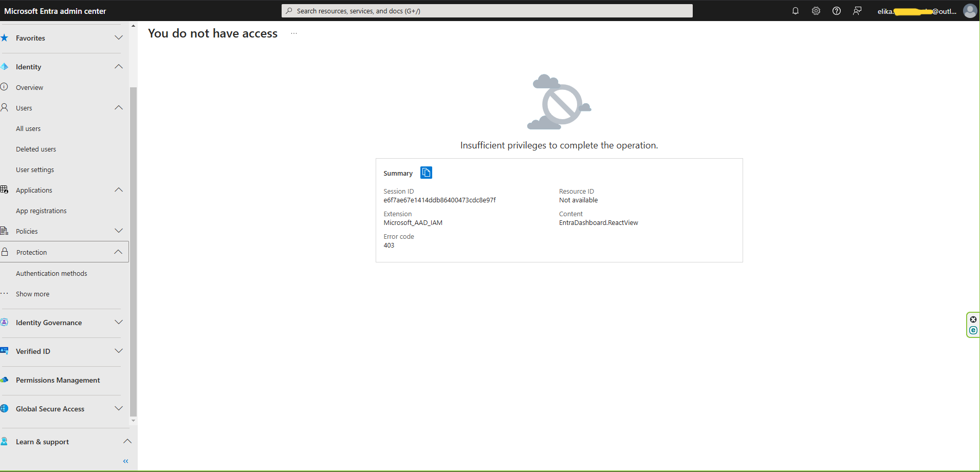Expand the Verified ID chevron

(119, 351)
